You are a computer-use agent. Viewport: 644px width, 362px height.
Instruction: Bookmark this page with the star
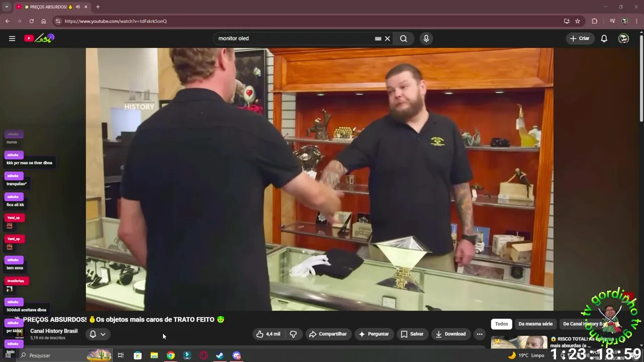pos(578,21)
